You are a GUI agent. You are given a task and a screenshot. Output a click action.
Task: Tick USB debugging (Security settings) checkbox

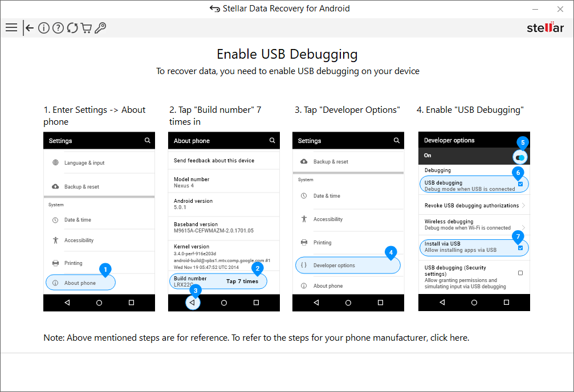(520, 273)
